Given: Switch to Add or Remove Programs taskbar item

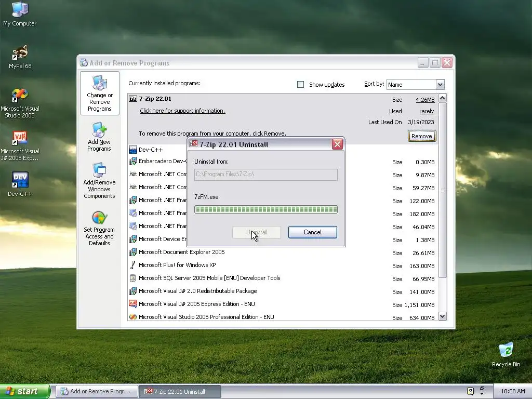Looking at the screenshot, I should tap(97, 391).
